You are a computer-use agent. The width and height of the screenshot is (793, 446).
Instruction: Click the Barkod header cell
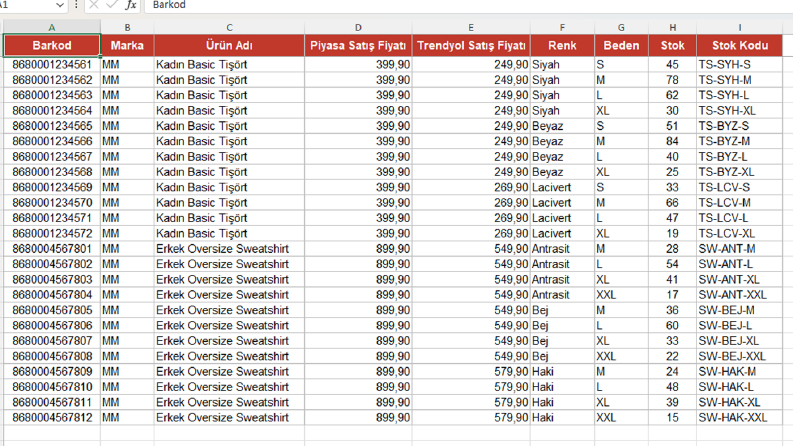tap(52, 46)
